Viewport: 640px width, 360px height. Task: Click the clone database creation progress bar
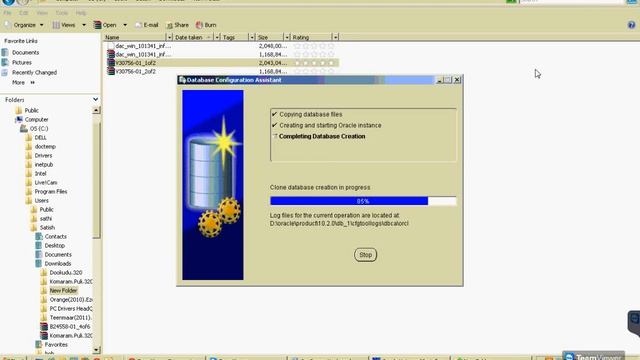(x=363, y=201)
